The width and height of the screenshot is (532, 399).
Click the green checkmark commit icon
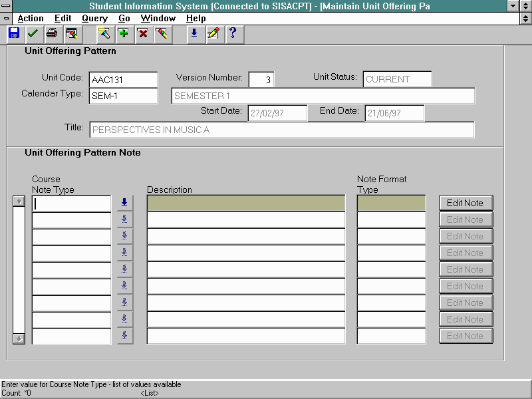[33, 33]
